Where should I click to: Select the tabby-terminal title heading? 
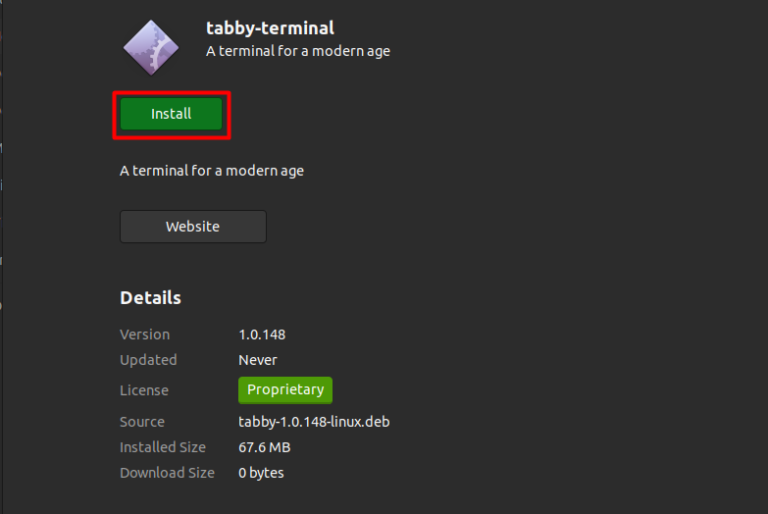click(270, 28)
